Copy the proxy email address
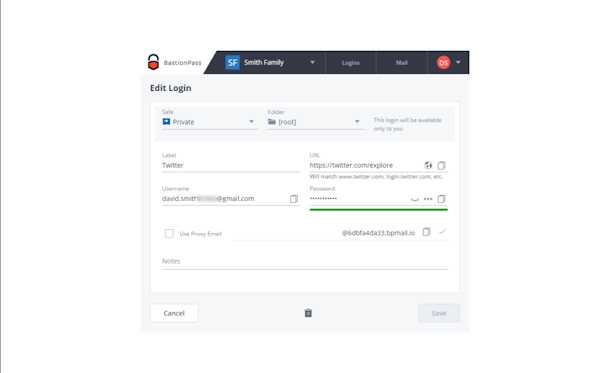Image resolution: width=600 pixels, height=373 pixels. 426,232
